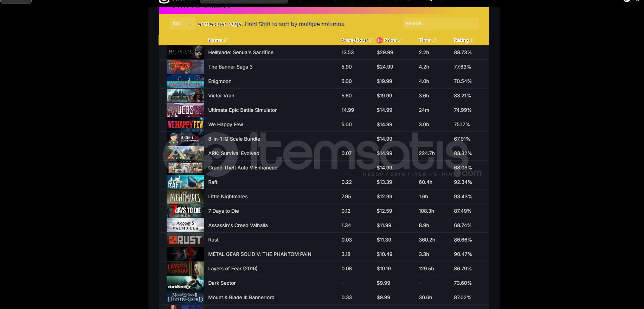
Task: Open the Raft game thumbnail
Action: pos(185,182)
